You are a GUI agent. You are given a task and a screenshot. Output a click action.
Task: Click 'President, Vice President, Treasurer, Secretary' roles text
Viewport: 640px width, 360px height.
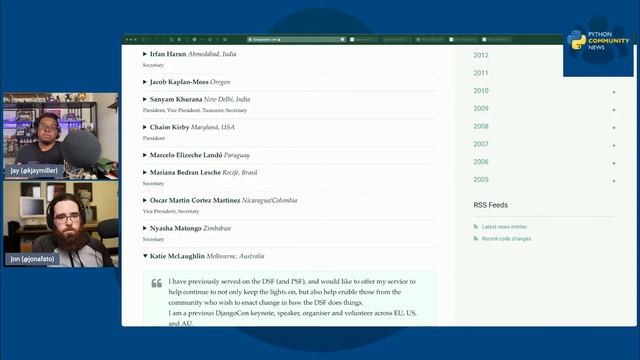point(195,110)
